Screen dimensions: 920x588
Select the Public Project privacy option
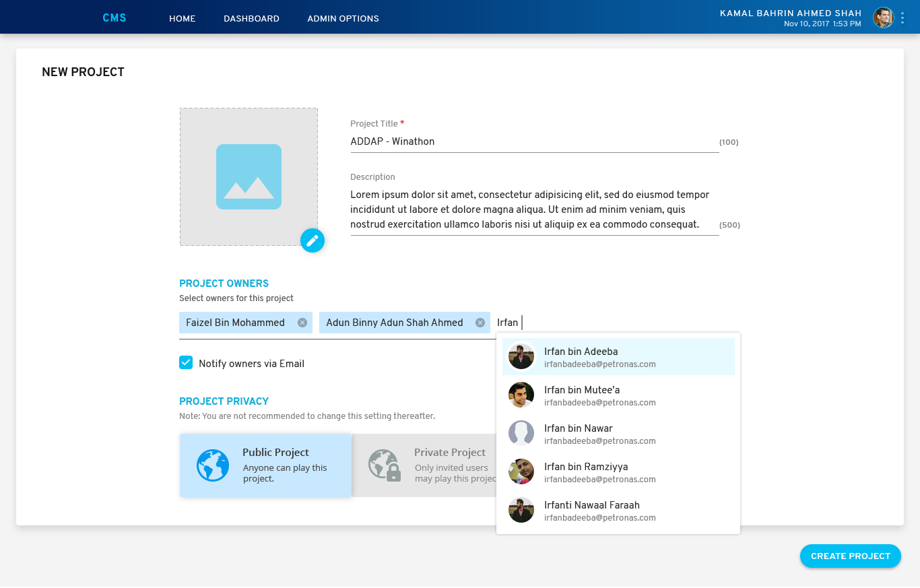pyautogui.click(x=265, y=465)
